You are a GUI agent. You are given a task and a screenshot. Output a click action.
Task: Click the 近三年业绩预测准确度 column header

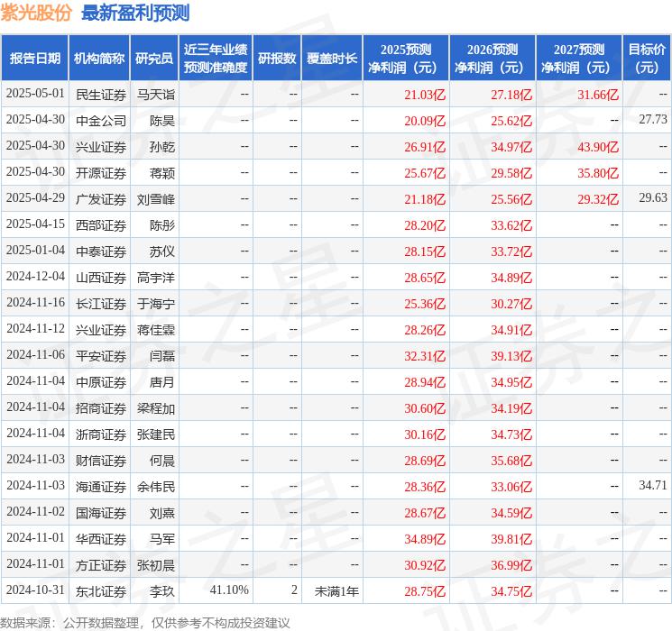216,59
